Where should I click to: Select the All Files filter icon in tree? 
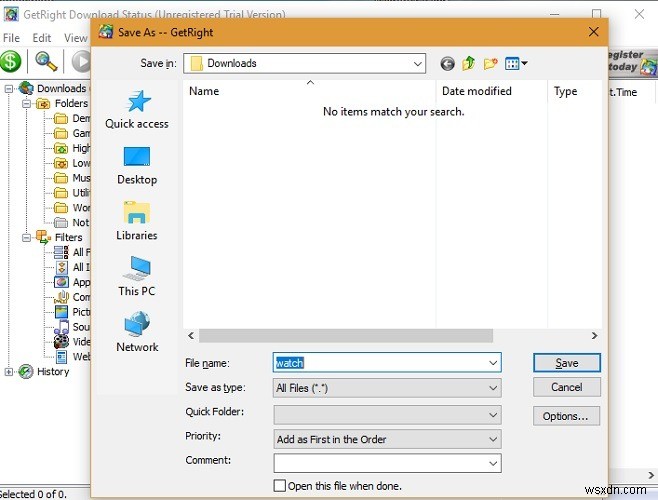(x=61, y=252)
